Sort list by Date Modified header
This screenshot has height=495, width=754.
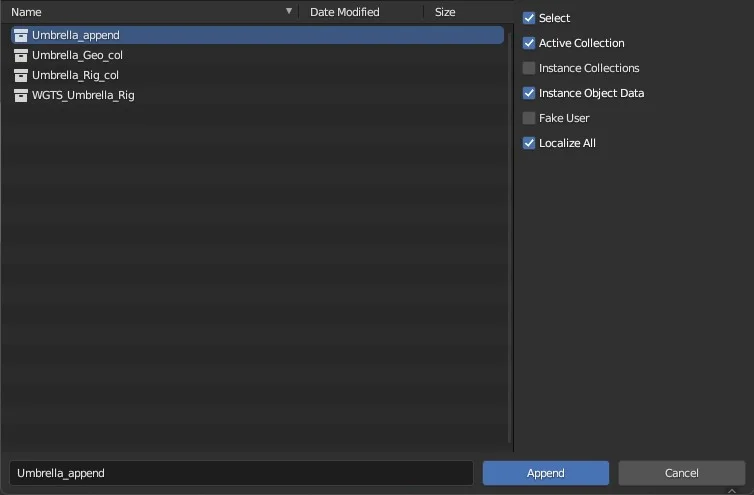tap(345, 12)
